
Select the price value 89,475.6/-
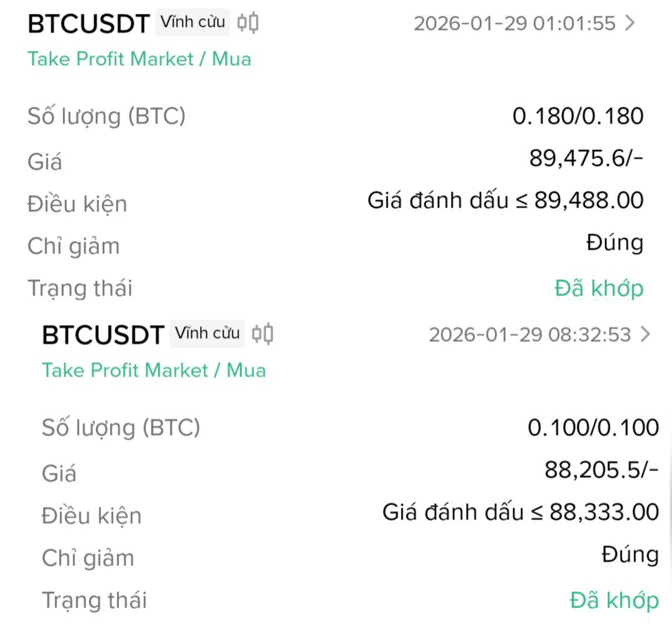point(585,158)
